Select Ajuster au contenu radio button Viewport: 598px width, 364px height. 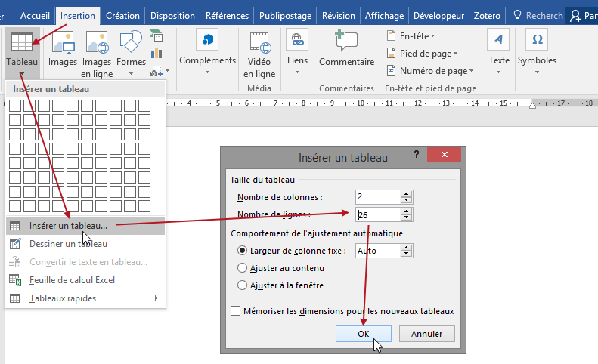click(242, 268)
